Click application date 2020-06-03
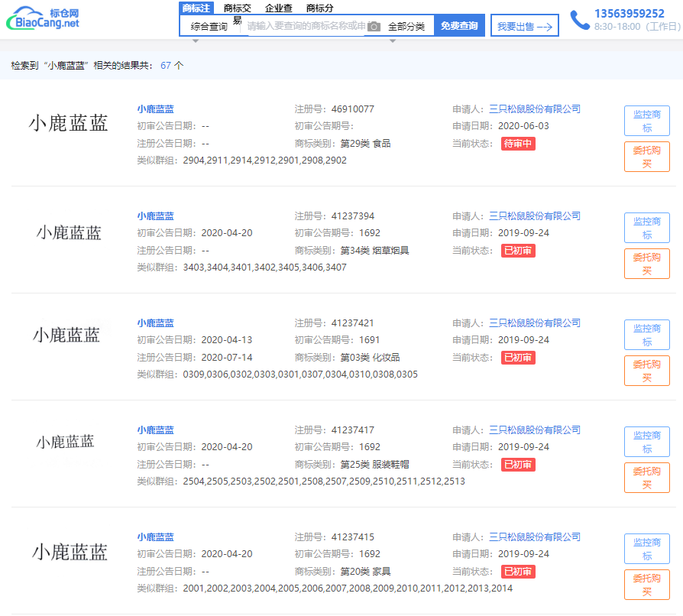The height and width of the screenshot is (616, 683). pyautogui.click(x=523, y=126)
